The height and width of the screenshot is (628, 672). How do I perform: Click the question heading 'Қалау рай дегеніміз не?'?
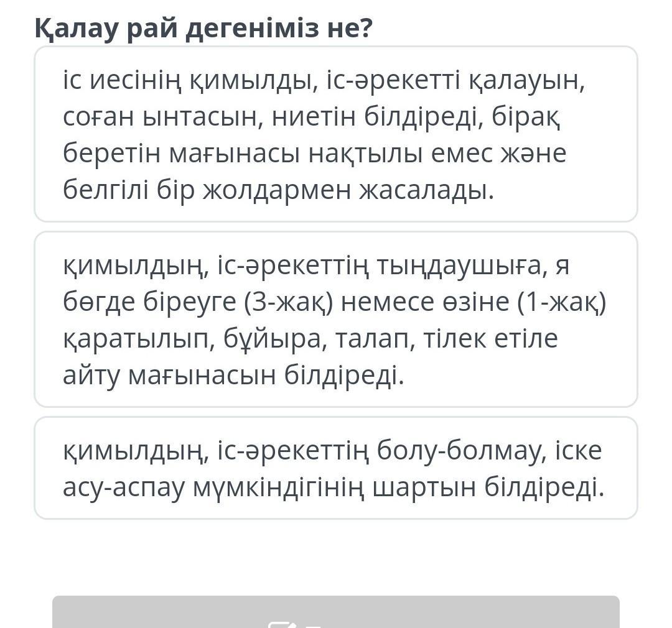[203, 28]
